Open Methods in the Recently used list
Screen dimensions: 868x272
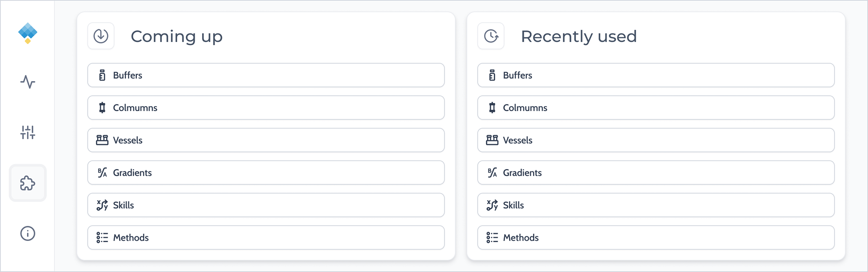656,238
